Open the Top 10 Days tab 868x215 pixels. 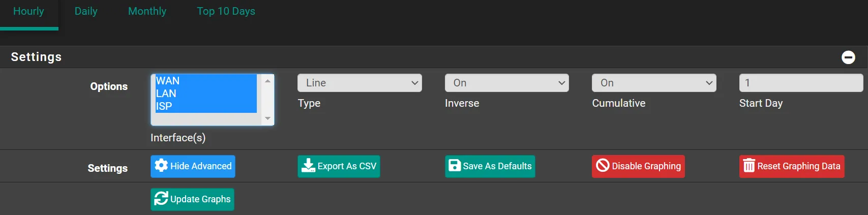pyautogui.click(x=226, y=11)
